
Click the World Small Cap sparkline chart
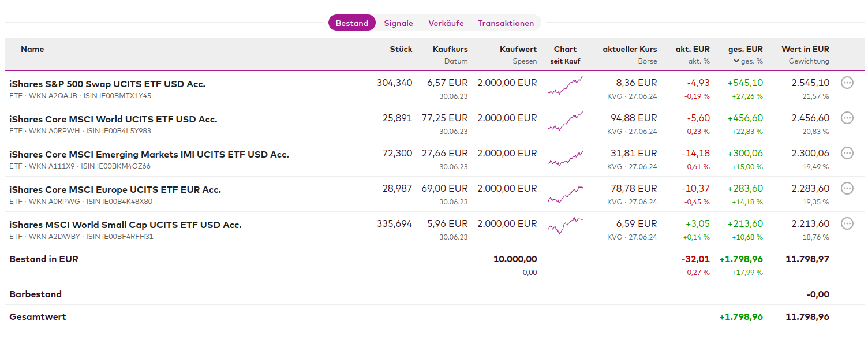[565, 225]
